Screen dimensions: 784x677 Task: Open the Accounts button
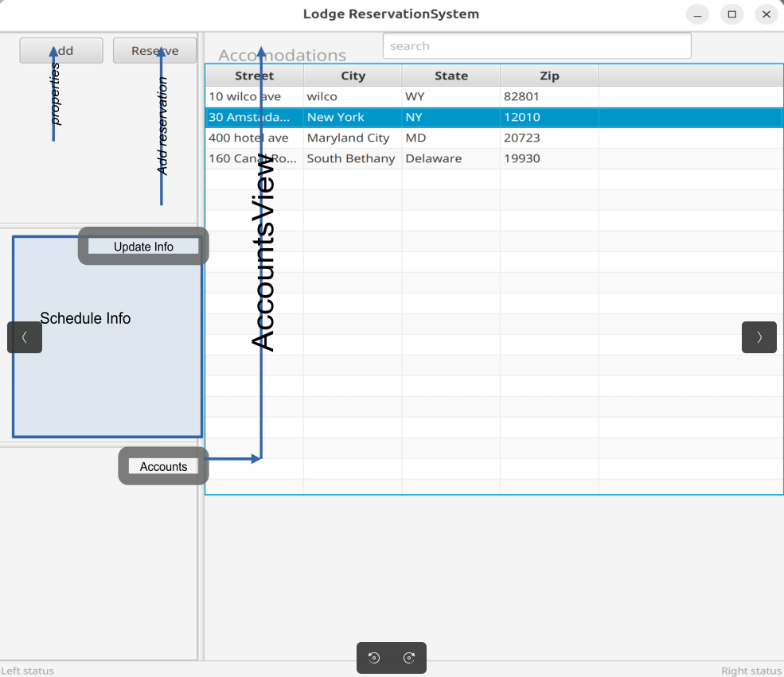tap(163, 467)
